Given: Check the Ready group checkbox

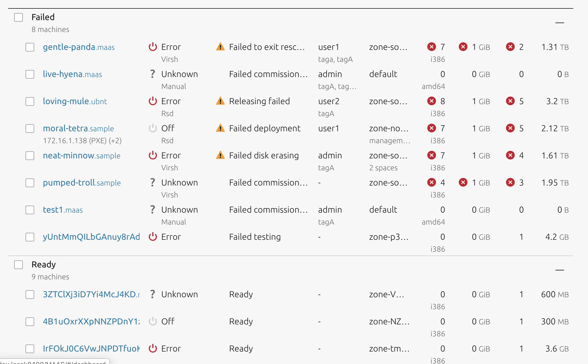Looking at the screenshot, I should coord(18,265).
